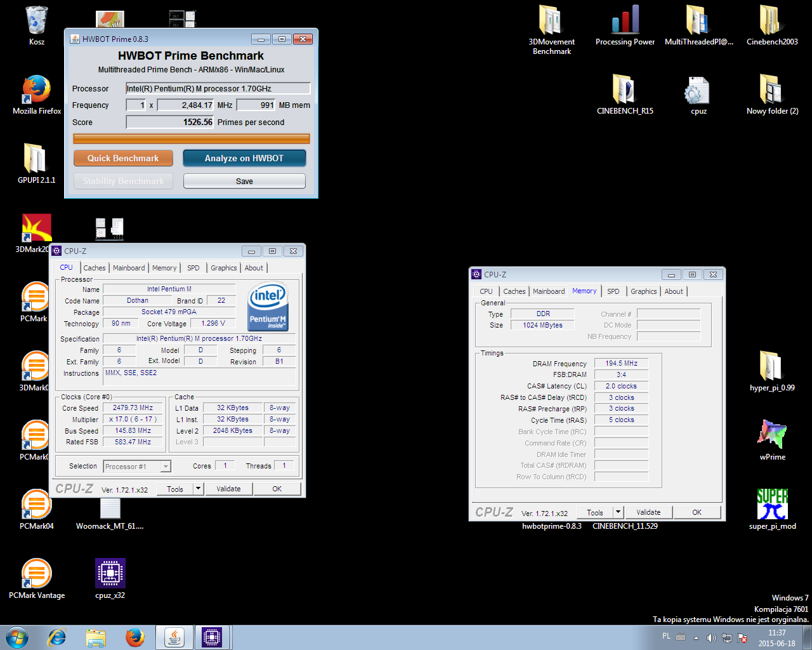
Task: Open the GPUPI 2.1.1 folder
Action: 36,164
